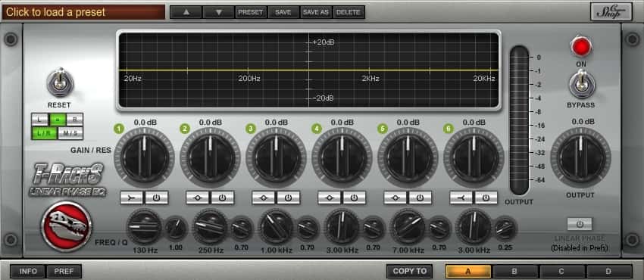Screen dimensions: 644x280
Task: Click the COPY TO button
Action: (x=409, y=271)
